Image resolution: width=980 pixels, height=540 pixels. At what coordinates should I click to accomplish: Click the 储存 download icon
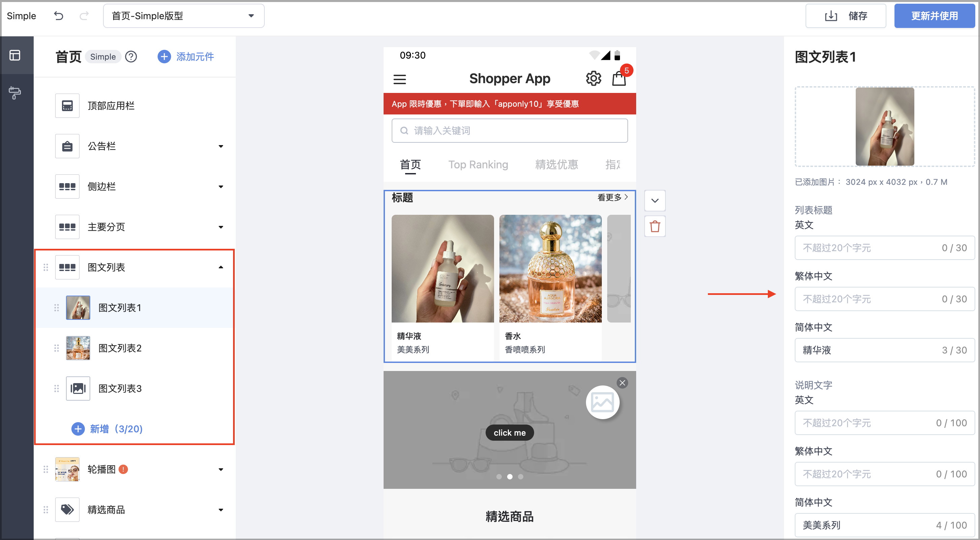point(831,16)
